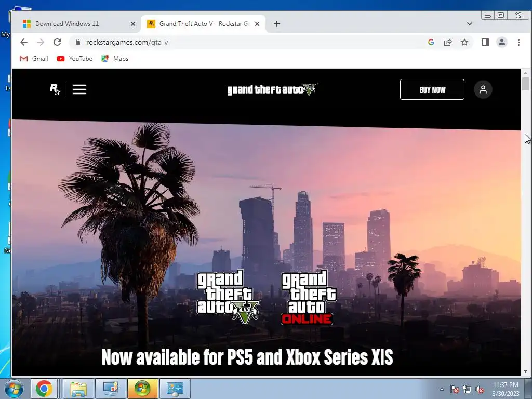
Task: Minimize the Chrome window
Action: [487, 16]
